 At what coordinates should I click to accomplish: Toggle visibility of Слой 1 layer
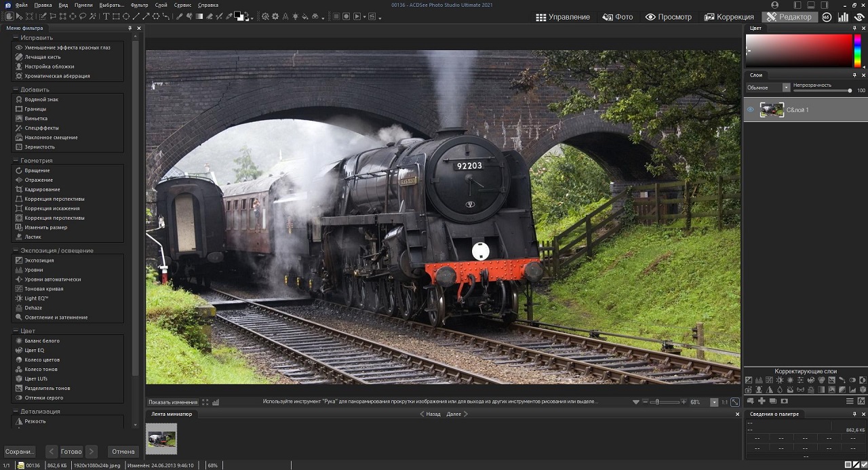(x=750, y=109)
